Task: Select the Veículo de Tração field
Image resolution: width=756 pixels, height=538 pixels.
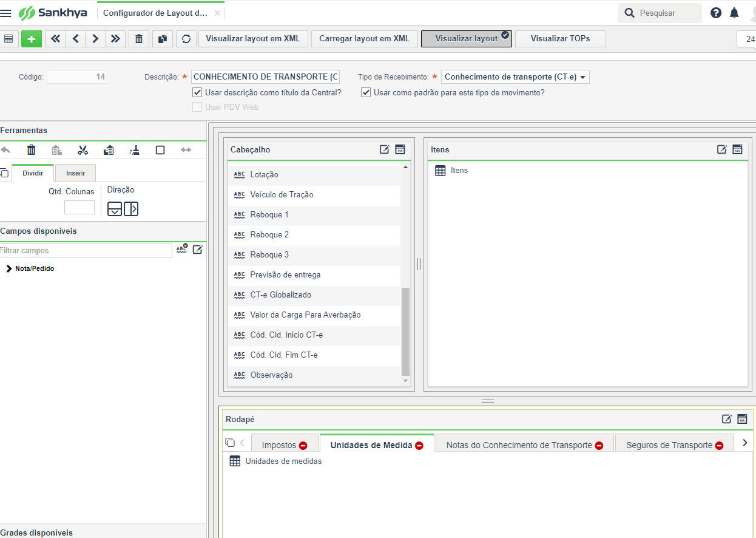Action: point(314,195)
